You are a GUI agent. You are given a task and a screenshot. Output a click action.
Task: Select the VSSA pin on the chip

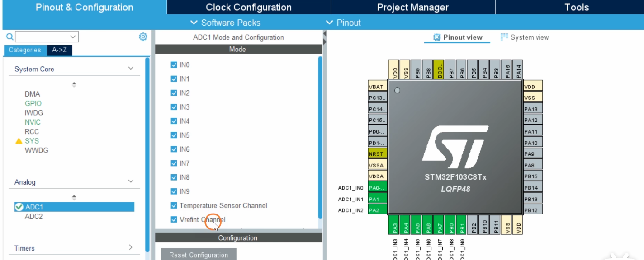click(378, 165)
